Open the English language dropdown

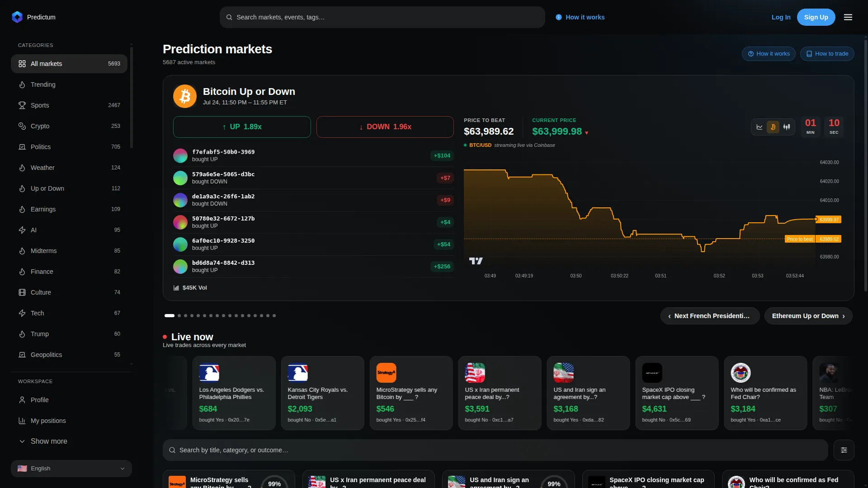71,469
